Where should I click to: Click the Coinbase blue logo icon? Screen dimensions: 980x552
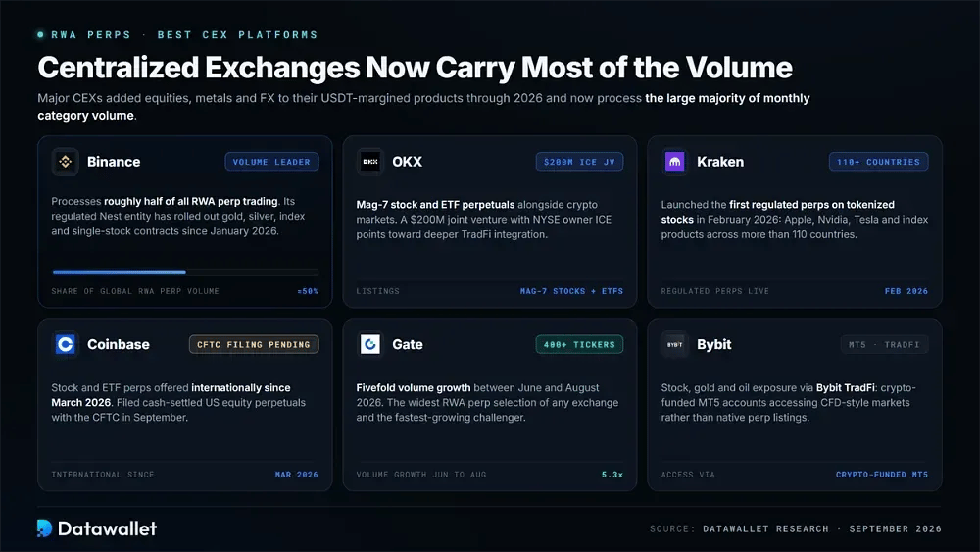(x=65, y=344)
